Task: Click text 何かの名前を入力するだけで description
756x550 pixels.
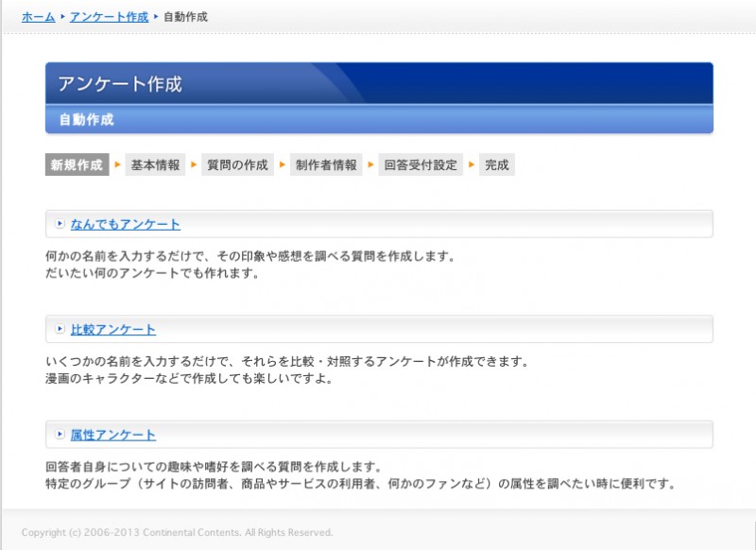Action: (x=250, y=256)
